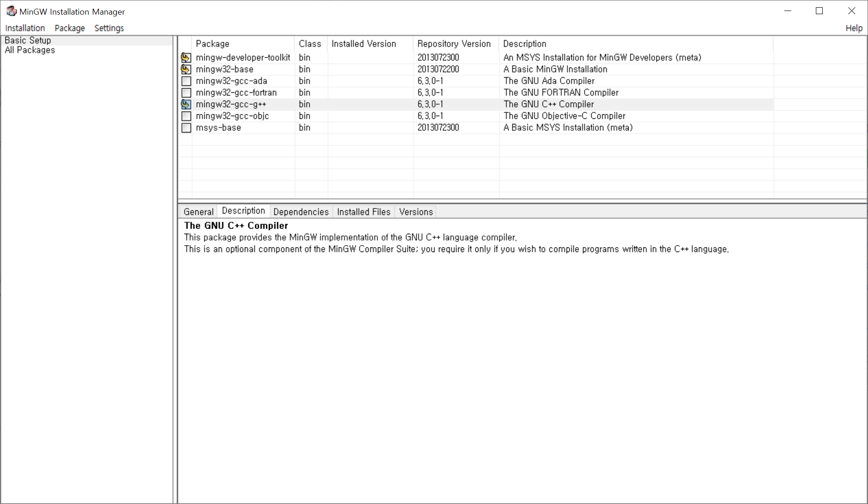
Task: Click 'A Basic MinGW Installation' description cell
Action: pos(555,69)
